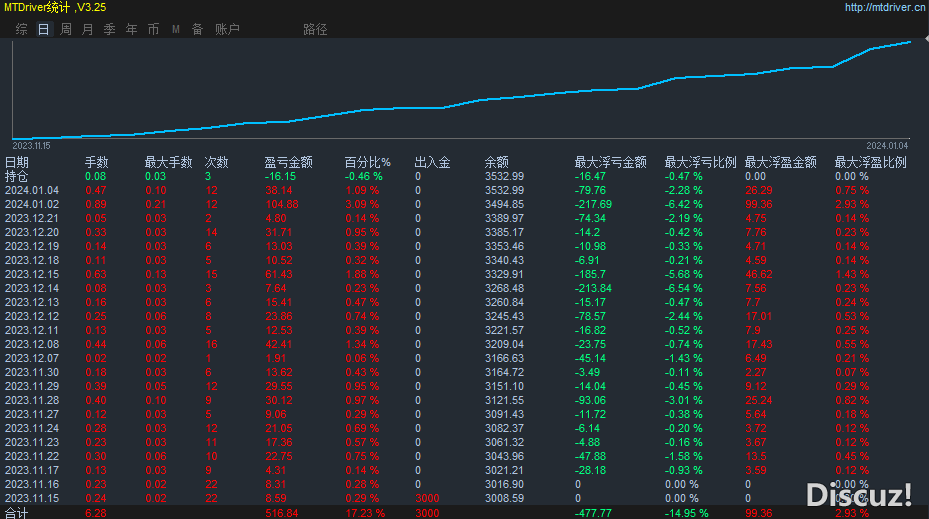The height and width of the screenshot is (519, 929).
Task: Click max floating loss -217.69
Action: [x=593, y=204]
